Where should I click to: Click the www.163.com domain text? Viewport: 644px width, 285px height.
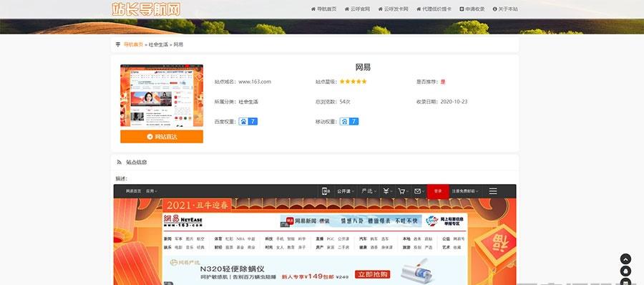click(x=255, y=82)
